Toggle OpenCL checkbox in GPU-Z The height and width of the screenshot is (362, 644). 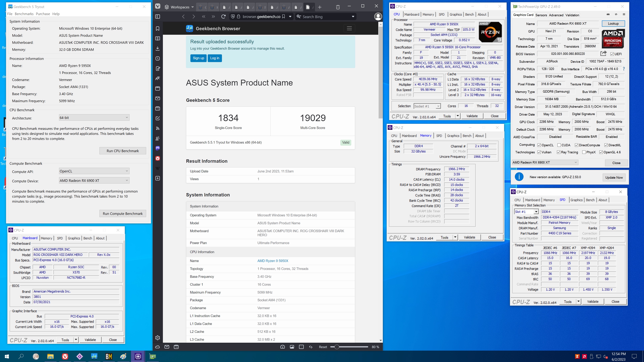click(x=539, y=145)
